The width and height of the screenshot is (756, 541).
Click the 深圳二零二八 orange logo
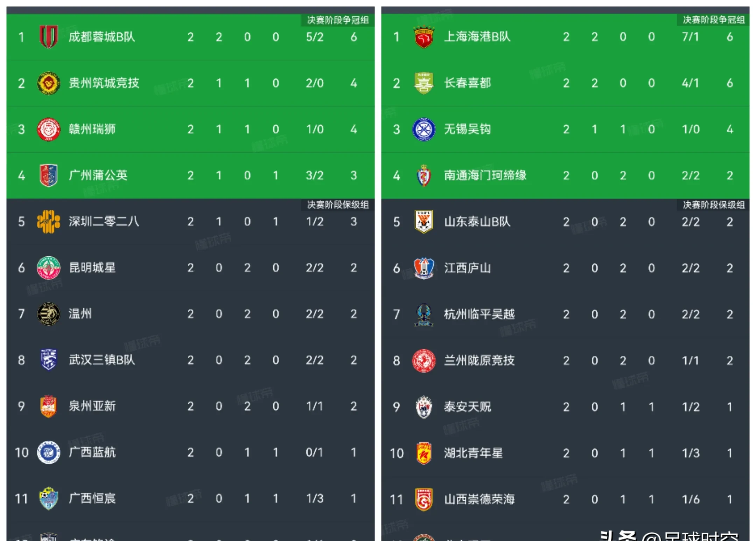pyautogui.click(x=48, y=221)
